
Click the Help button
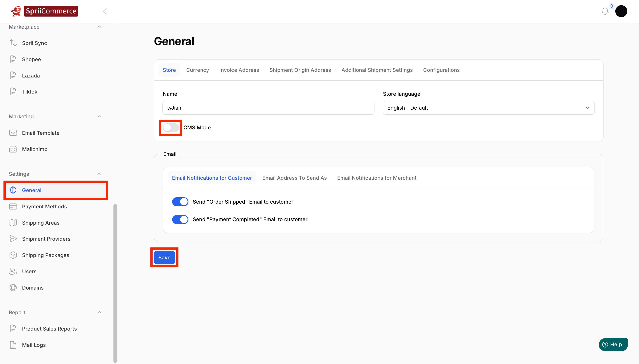(x=613, y=344)
